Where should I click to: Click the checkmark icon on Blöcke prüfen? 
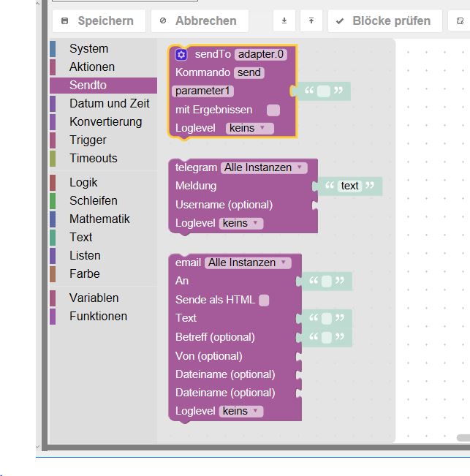[x=340, y=21]
